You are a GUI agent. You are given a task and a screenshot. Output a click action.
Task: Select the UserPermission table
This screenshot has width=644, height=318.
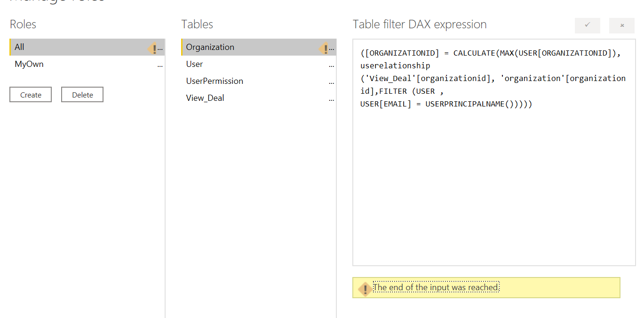(258, 81)
